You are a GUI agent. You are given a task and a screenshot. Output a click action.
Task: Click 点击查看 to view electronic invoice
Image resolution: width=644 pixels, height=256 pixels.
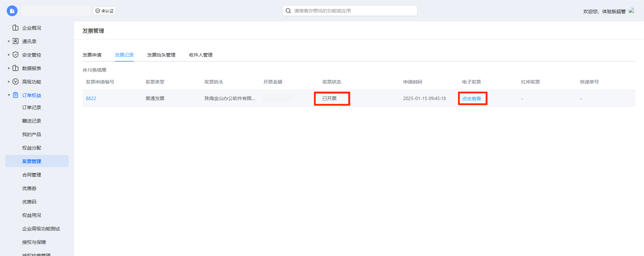pyautogui.click(x=471, y=99)
